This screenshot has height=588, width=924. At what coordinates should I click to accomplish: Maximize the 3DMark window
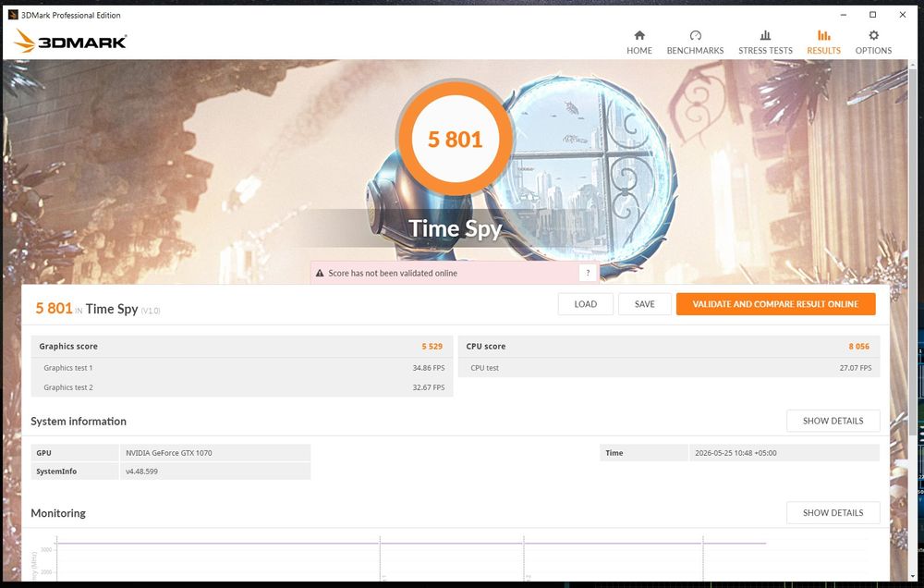873,15
